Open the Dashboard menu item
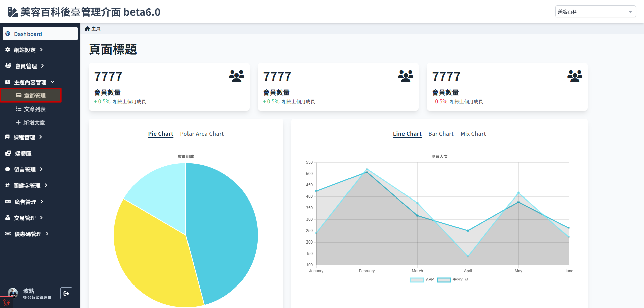Image resolution: width=644 pixels, height=308 pixels. (40, 34)
